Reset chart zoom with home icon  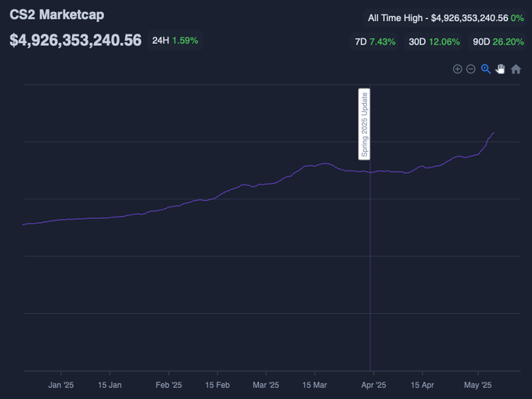pos(516,69)
